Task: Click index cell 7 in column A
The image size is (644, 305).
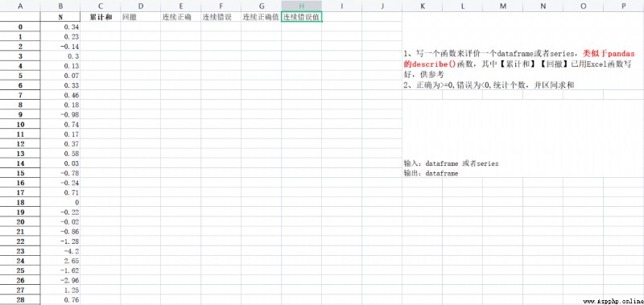Action: pyautogui.click(x=20, y=95)
